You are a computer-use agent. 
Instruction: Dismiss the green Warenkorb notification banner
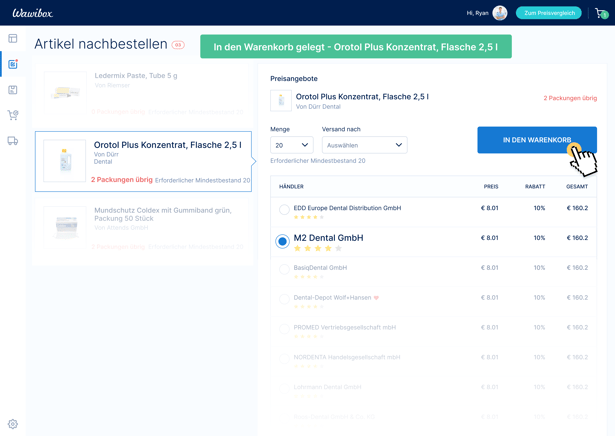pos(356,47)
